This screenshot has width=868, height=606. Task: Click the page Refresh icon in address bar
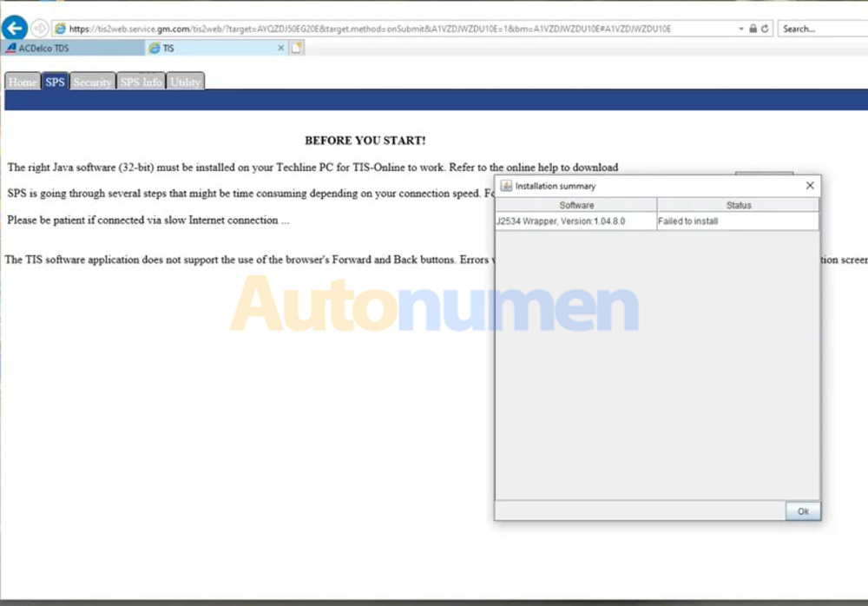coord(764,27)
